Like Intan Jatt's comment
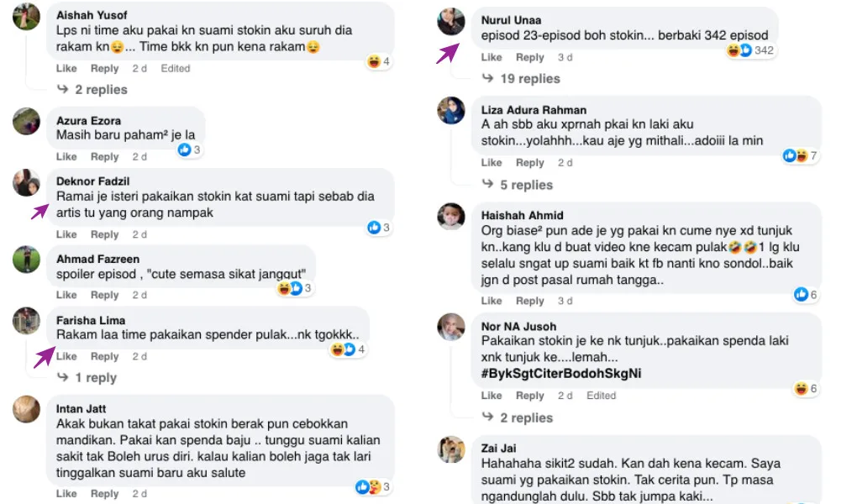Viewport: 857px width, 504px height. click(66, 494)
